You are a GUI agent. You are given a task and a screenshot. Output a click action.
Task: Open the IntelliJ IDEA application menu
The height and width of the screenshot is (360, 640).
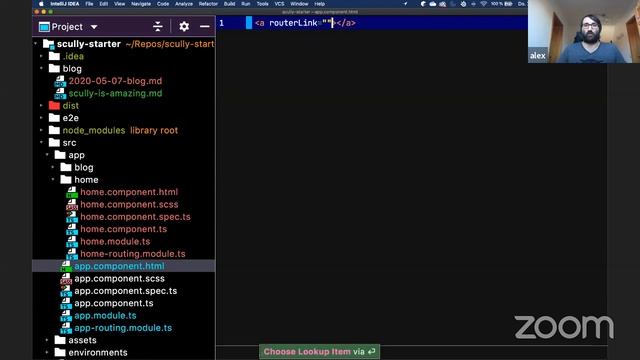(x=65, y=4)
